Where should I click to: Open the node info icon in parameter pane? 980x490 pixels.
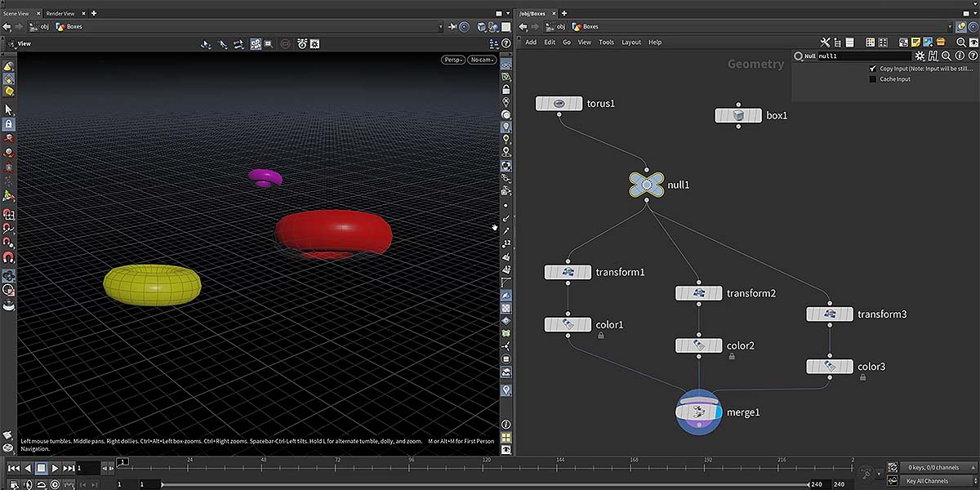959,56
